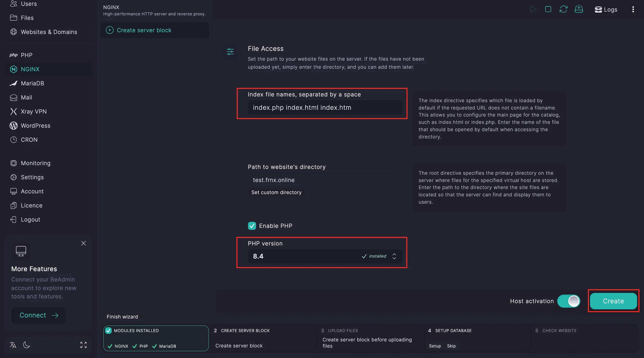Image resolution: width=644 pixels, height=358 pixels.
Task: Edit the index file names field
Action: 325,108
